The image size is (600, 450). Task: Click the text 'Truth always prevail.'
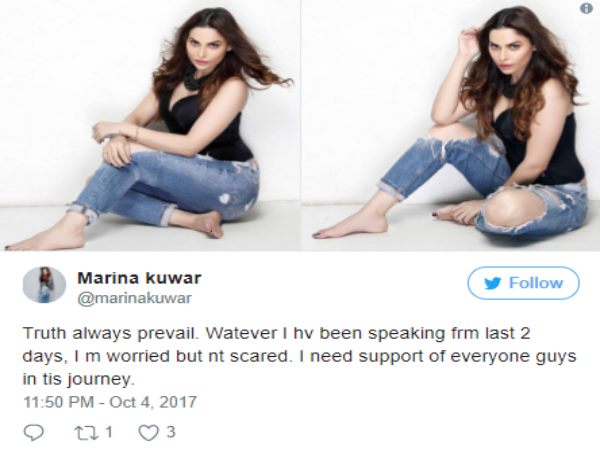point(111,334)
